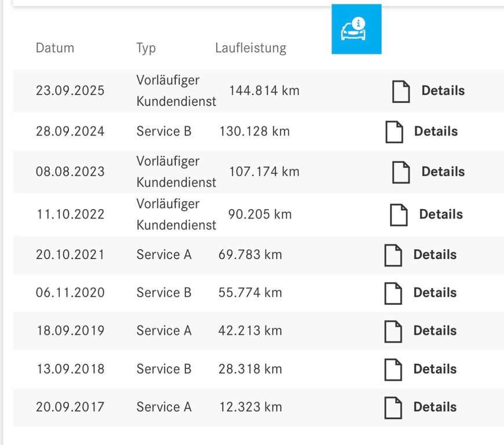Click the Typ column header
This screenshot has height=445, width=504.
pyautogui.click(x=146, y=48)
